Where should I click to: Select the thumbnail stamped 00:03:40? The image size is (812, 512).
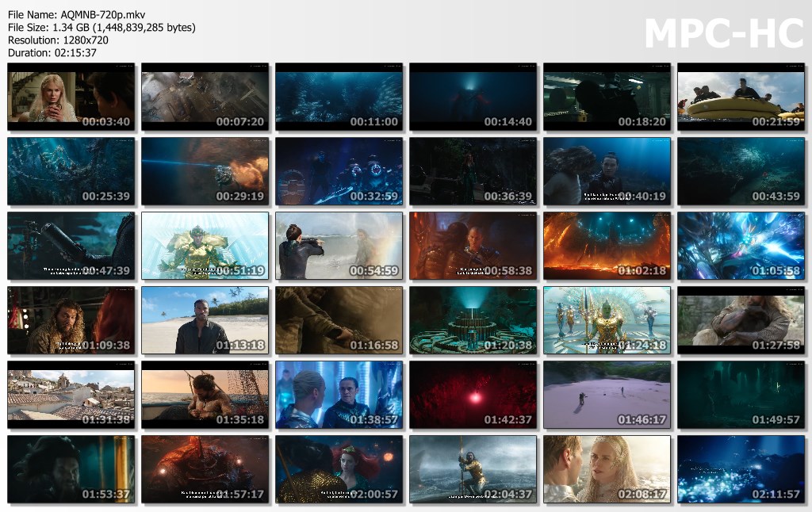(71, 97)
